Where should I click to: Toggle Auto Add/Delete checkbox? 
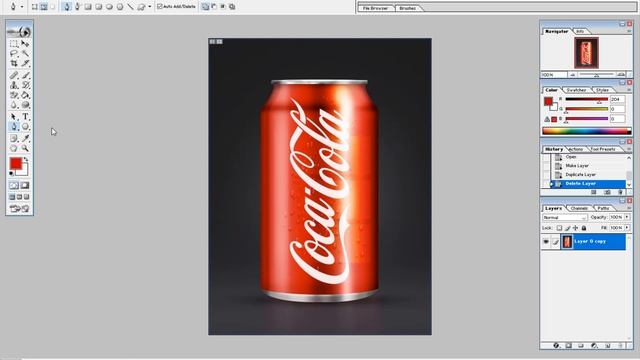(x=160, y=7)
